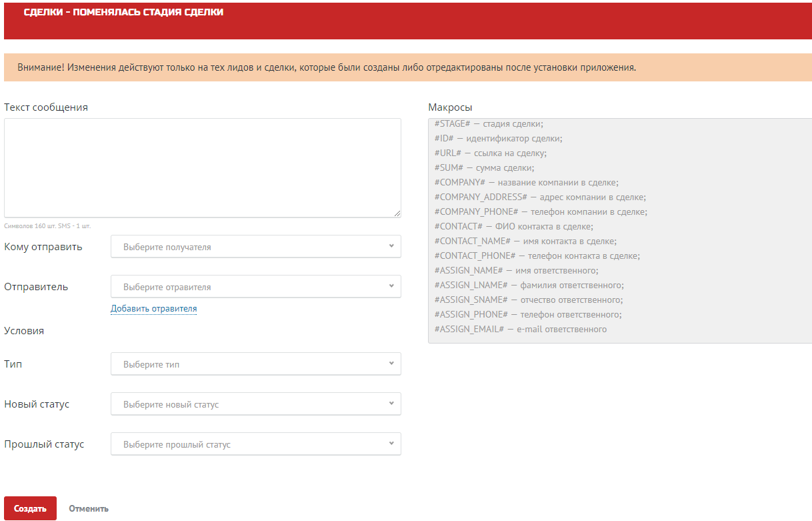
Task: Click the #ASSIGN_LNAME# macro line
Action: 529,285
